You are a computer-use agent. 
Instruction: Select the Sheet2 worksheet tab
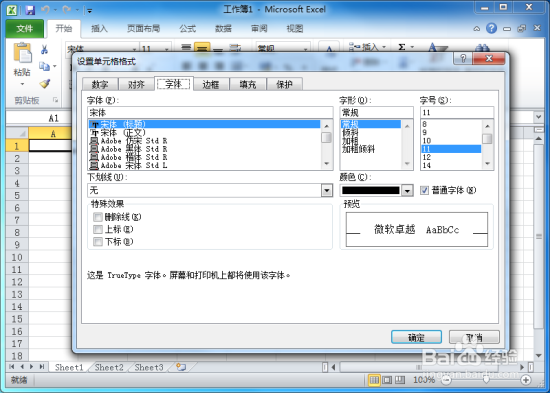pyautogui.click(x=109, y=367)
